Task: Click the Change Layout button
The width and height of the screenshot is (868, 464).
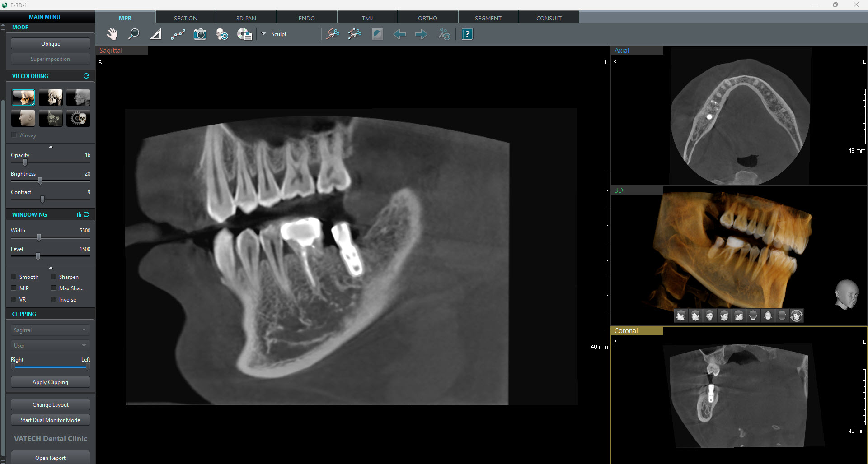Action: 51,404
